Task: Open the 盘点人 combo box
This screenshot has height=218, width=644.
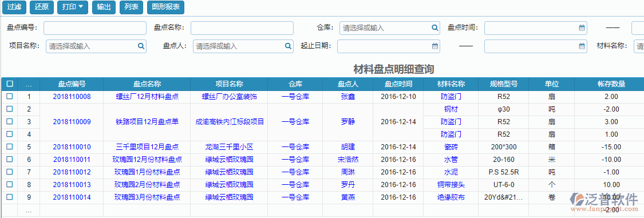Action: pos(243,46)
